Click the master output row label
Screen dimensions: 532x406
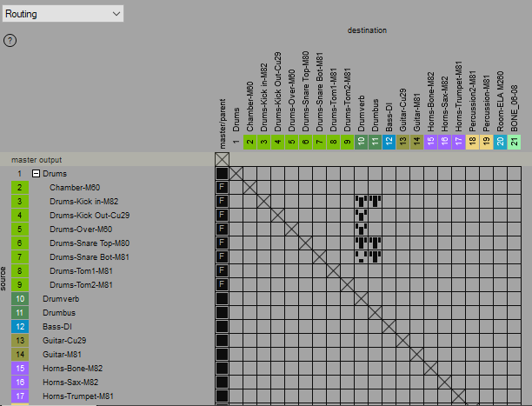(37, 160)
